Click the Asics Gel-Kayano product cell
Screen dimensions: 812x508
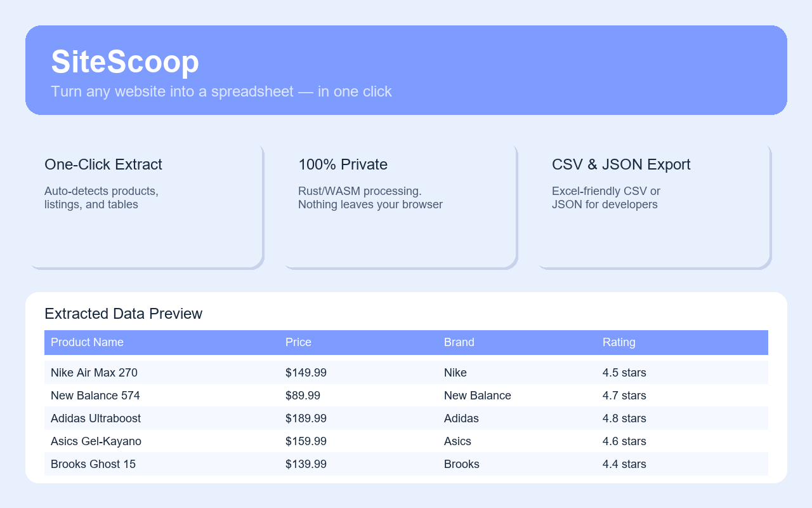(x=96, y=441)
